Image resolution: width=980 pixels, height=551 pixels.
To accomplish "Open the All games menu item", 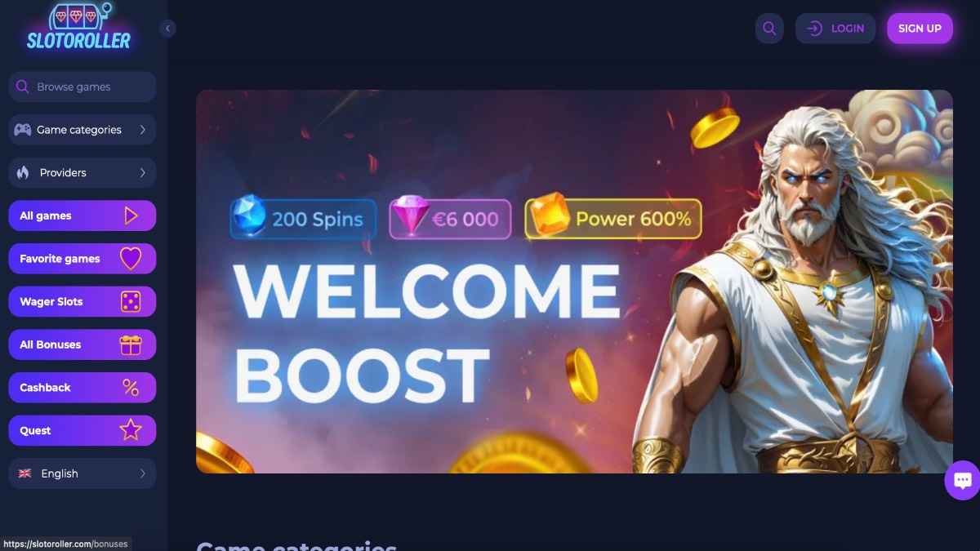I will point(82,216).
